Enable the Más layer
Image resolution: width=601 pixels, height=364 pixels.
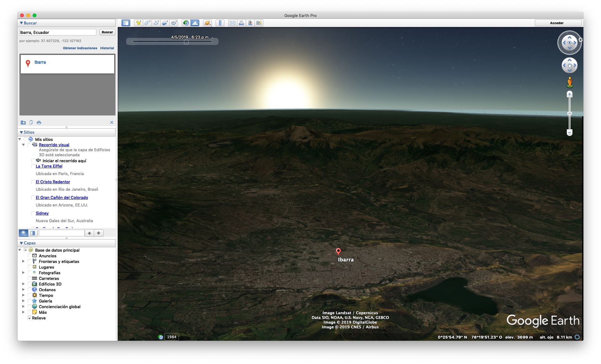(x=30, y=312)
